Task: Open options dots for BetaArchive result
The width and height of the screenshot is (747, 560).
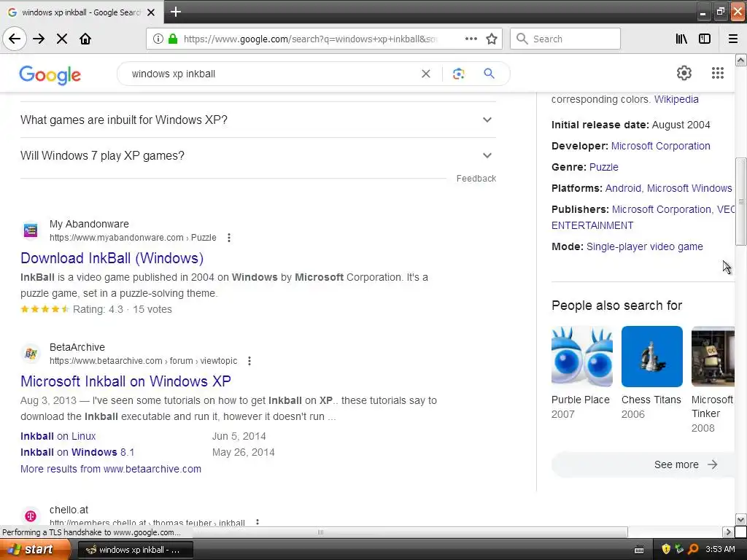Action: tap(249, 361)
